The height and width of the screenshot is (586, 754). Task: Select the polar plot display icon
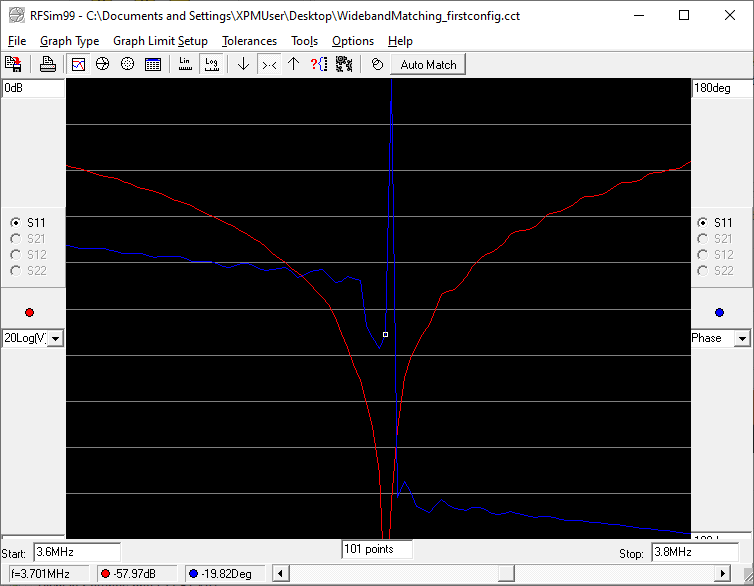pos(127,64)
